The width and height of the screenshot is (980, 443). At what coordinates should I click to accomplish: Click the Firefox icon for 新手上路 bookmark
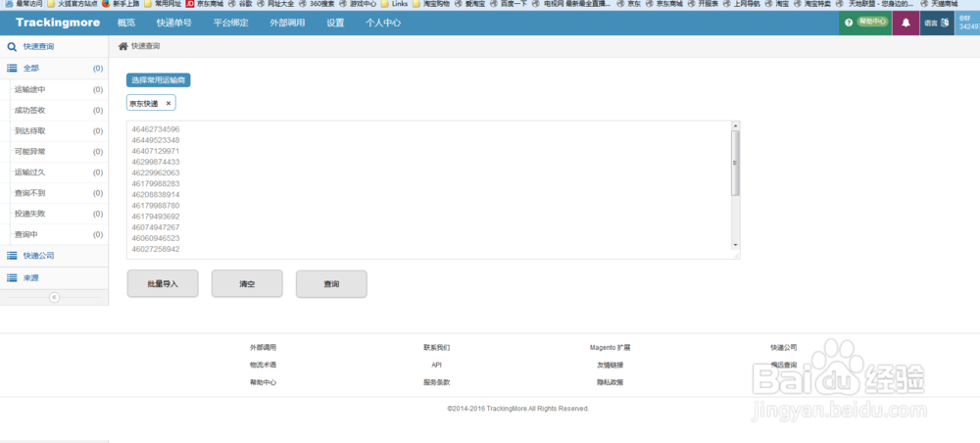click(x=106, y=4)
